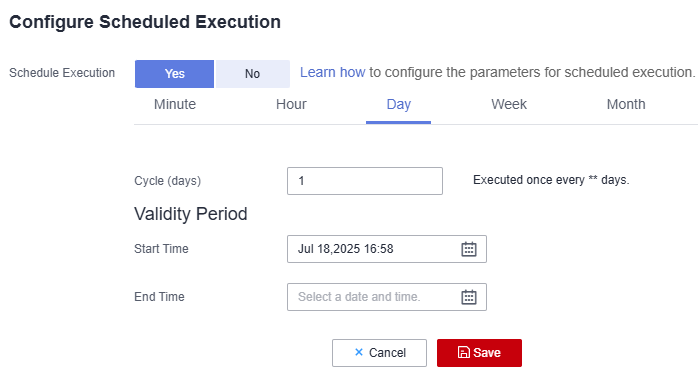Disable scheduled execution with No
The height and width of the screenshot is (372, 698).
[x=252, y=74]
